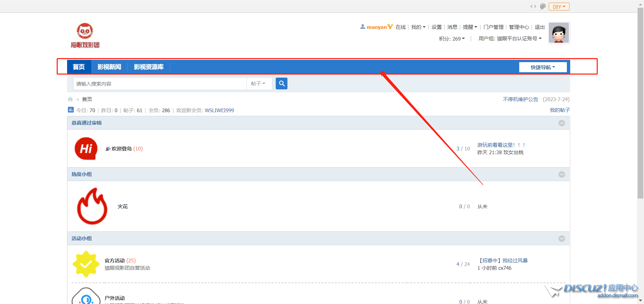Switch to the 影视新闻 tab

pyautogui.click(x=109, y=67)
